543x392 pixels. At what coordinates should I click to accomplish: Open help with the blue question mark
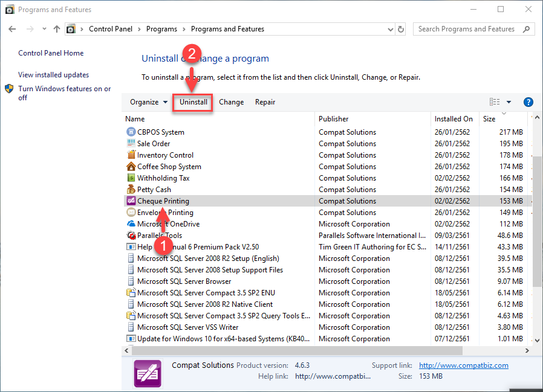point(528,102)
